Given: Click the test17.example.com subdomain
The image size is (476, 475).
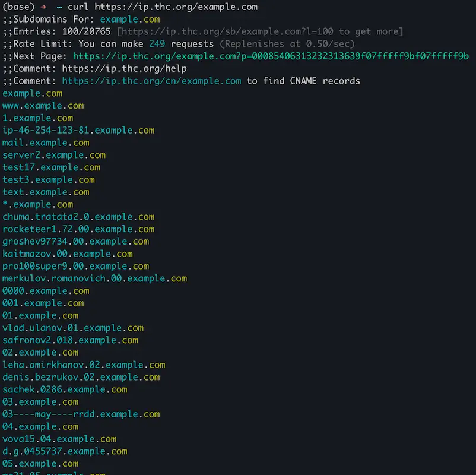Looking at the screenshot, I should tap(50, 167).
